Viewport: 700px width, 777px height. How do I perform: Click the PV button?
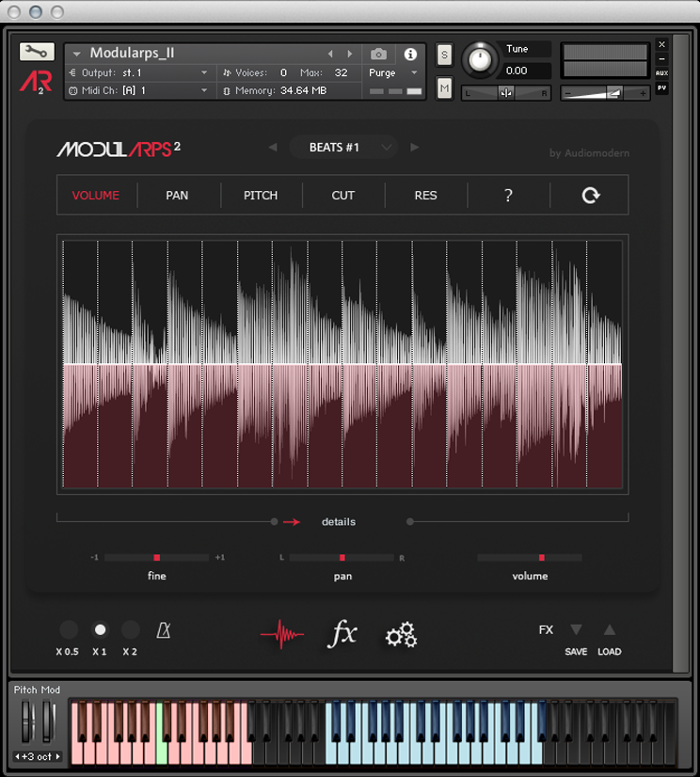click(x=661, y=87)
